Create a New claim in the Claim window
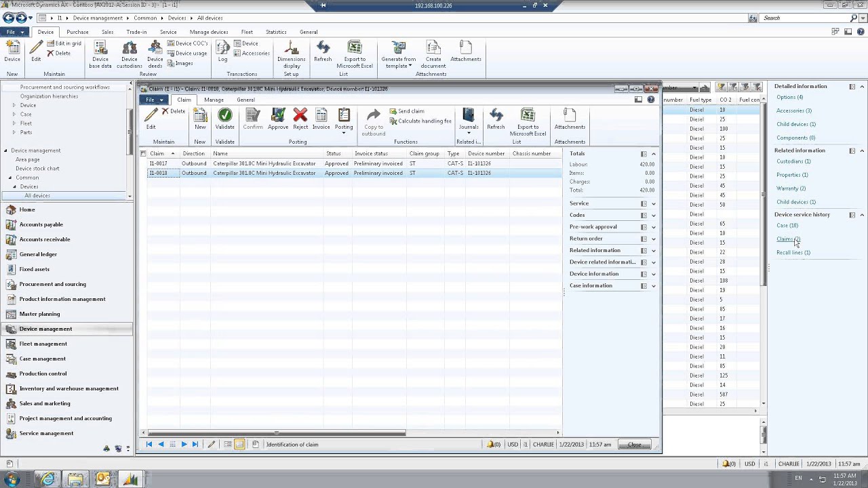868x488 pixels. coord(200,119)
